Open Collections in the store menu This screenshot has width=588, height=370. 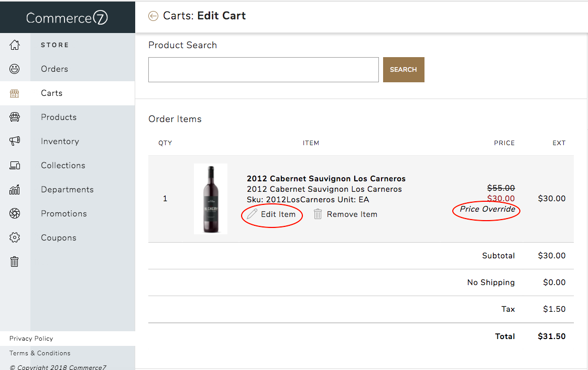(x=63, y=165)
